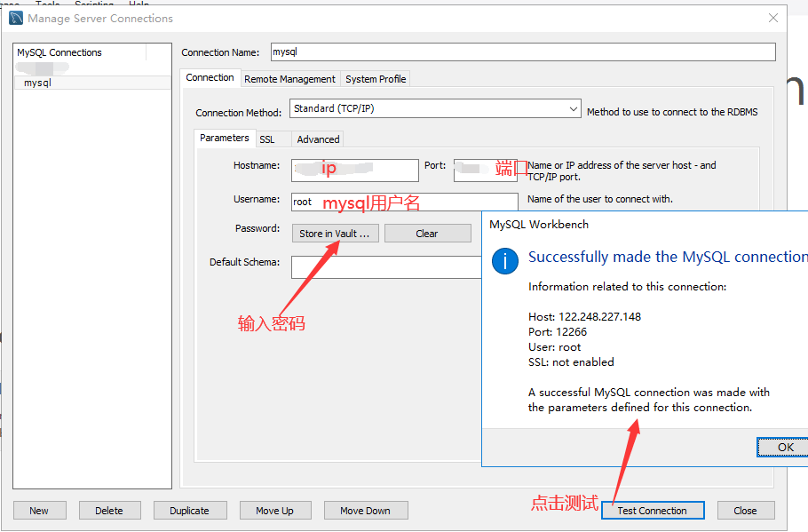Focus the Username input field
Viewport: 808px width, 532px height.
coord(405,202)
